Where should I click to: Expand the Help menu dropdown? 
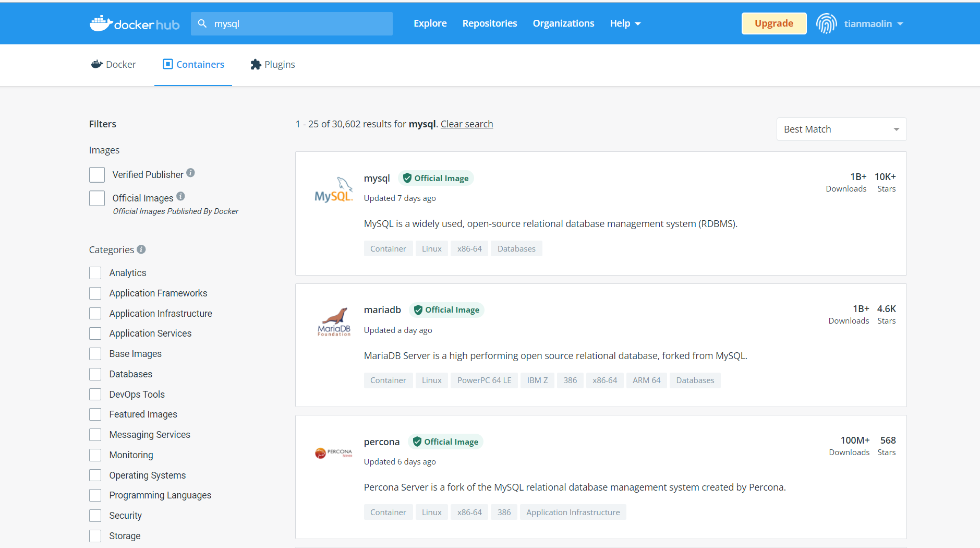pos(625,23)
